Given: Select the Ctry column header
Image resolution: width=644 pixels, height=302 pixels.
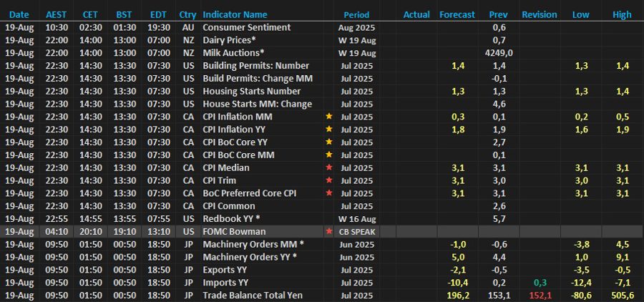Looking at the screenshot, I should (x=188, y=14).
